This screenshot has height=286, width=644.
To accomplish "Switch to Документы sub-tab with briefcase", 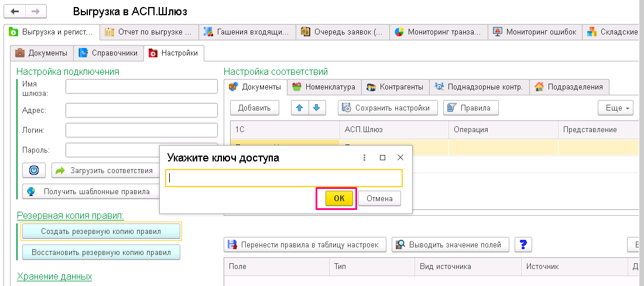I will tap(42, 53).
